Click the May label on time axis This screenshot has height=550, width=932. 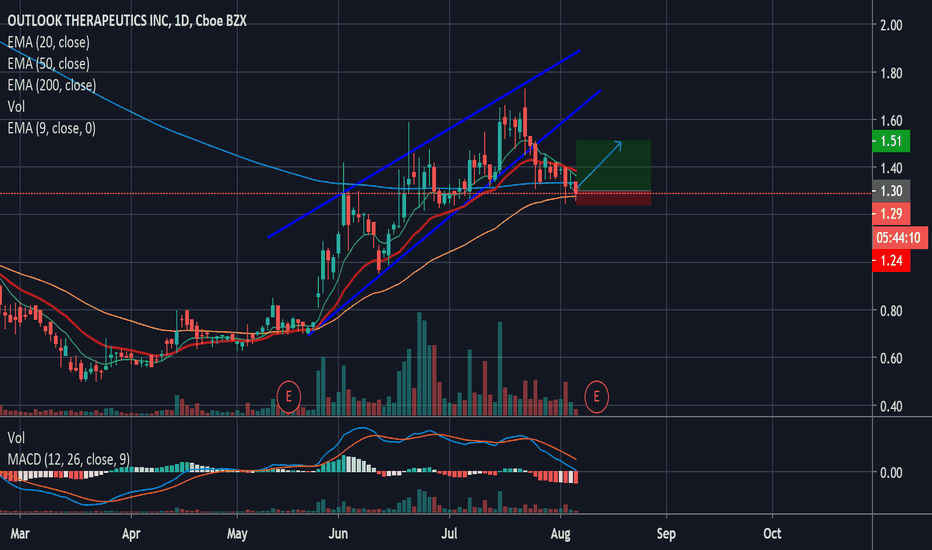237,533
